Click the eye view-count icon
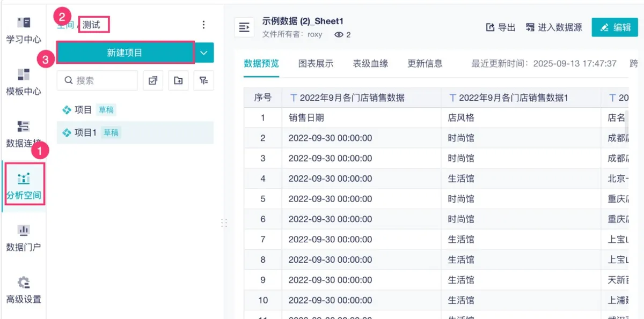Image resolution: width=644 pixels, height=319 pixels. 339,34
